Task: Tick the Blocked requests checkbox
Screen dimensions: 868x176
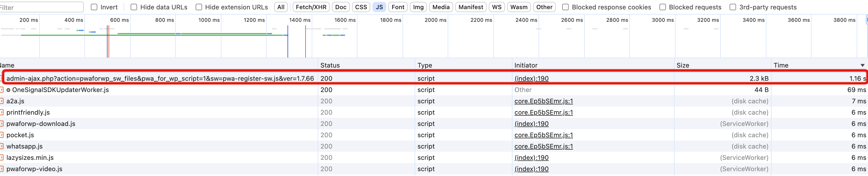Action: tap(662, 7)
